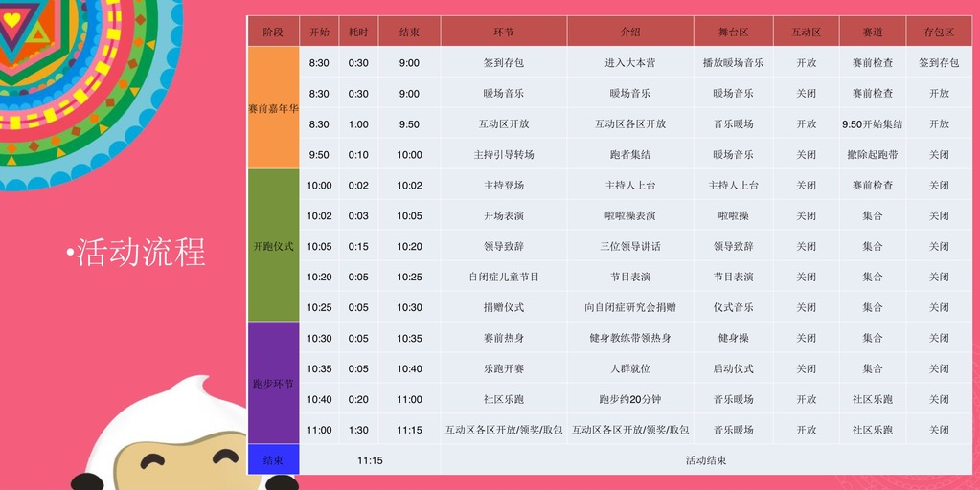980x490 pixels.
Task: Select the 活动结束 cell in the last row
Action: pyautogui.click(x=706, y=460)
